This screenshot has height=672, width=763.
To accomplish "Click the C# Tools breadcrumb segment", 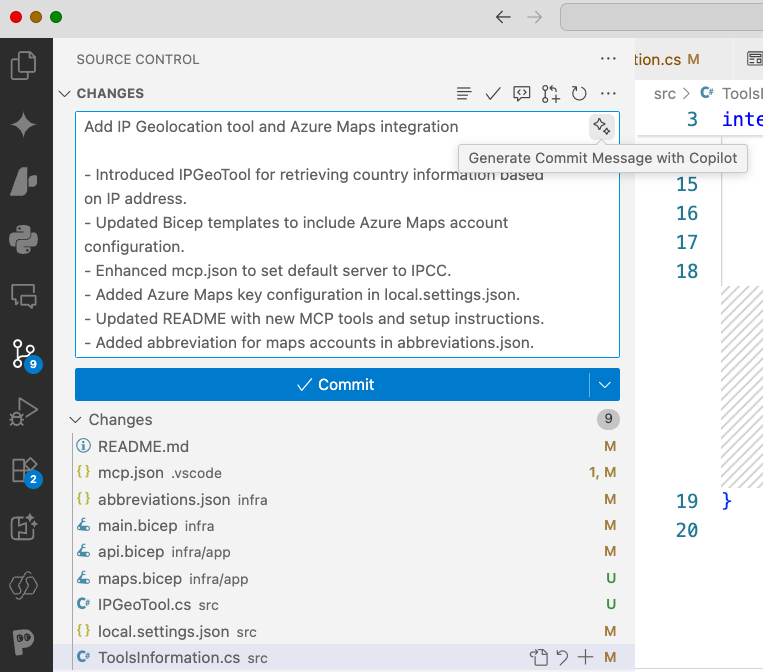I will click(x=731, y=93).
